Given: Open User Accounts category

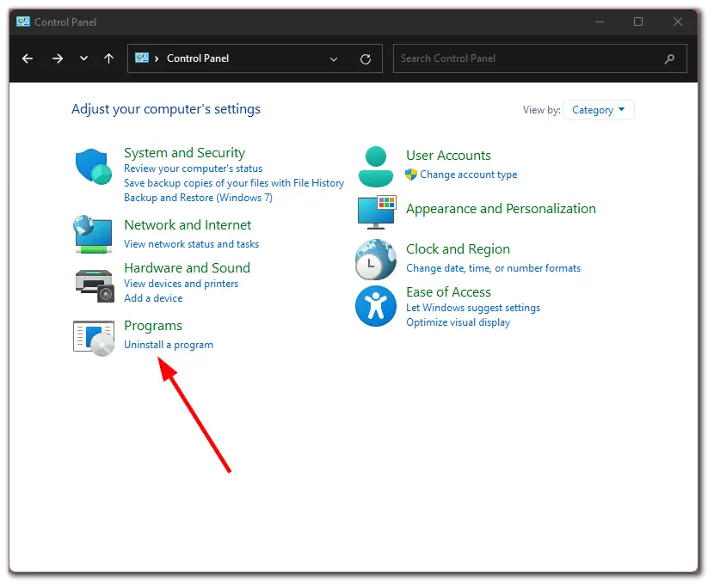Looking at the screenshot, I should pos(448,156).
